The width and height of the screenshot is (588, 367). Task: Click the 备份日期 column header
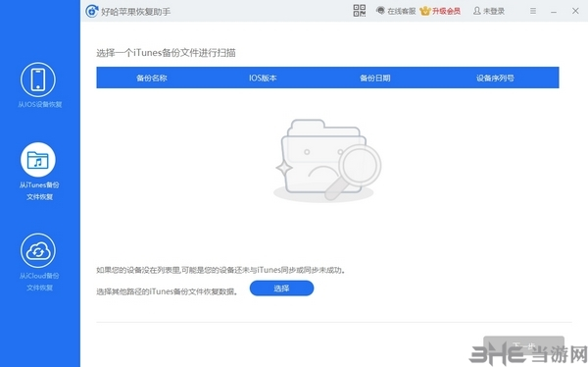[x=375, y=79]
